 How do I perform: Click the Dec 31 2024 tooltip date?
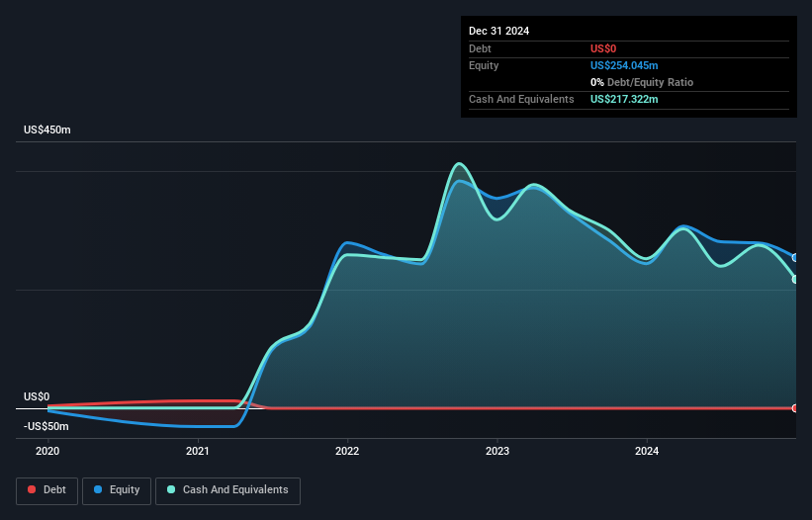click(x=498, y=31)
